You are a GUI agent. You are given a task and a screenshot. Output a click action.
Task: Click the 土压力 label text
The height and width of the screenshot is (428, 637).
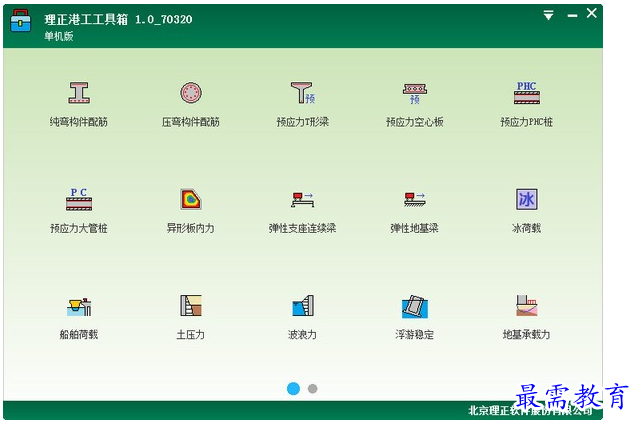191,335
